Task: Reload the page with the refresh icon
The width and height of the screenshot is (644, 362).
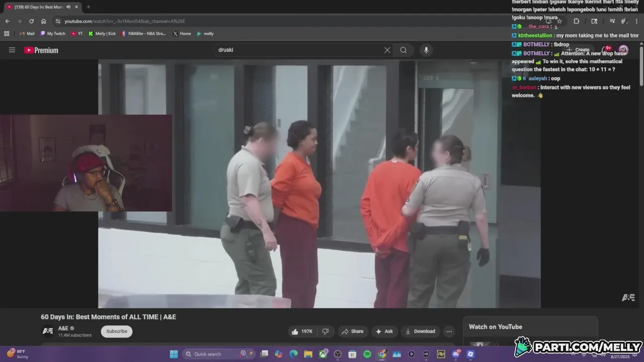Action: (x=31, y=21)
